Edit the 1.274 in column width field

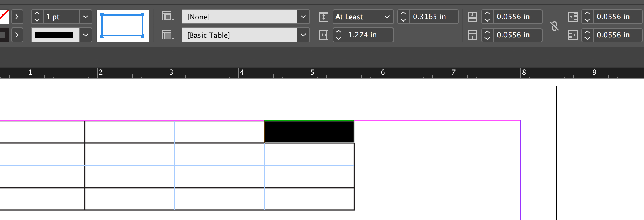[369, 35]
